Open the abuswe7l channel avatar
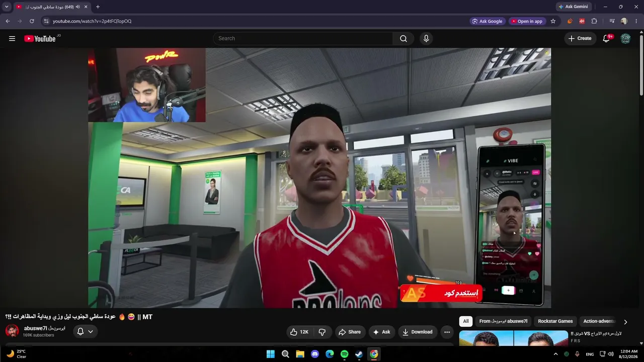 [12, 331]
